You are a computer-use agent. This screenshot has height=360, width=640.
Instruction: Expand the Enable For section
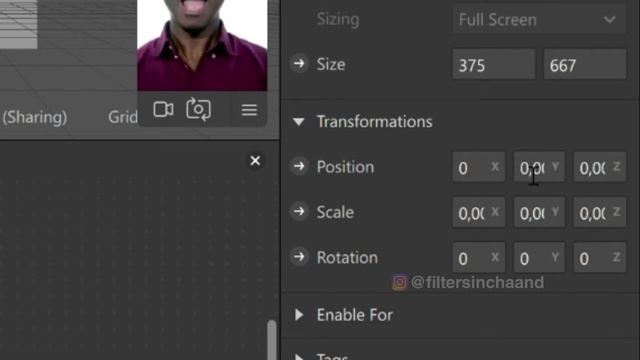click(299, 315)
